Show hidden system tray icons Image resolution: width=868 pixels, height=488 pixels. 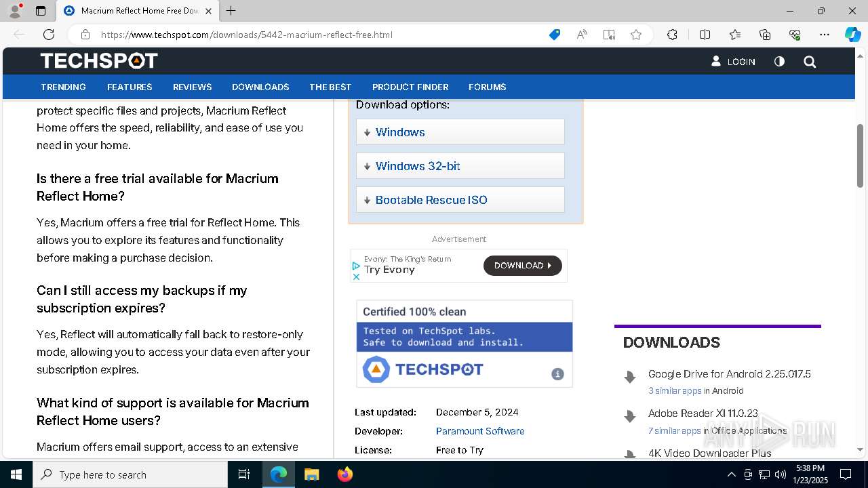731,474
